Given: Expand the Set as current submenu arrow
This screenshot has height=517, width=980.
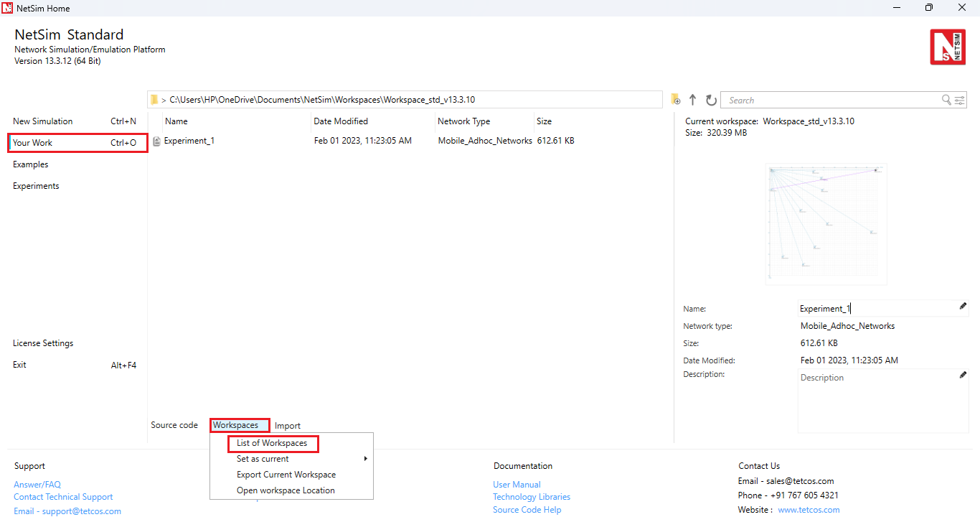Looking at the screenshot, I should 365,459.
